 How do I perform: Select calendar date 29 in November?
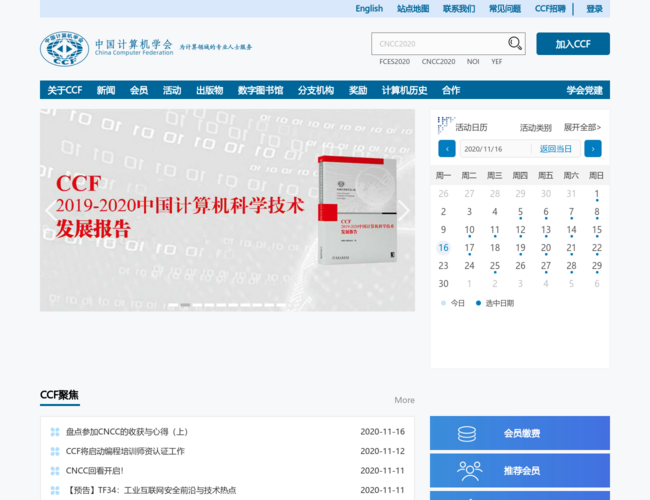point(597,266)
